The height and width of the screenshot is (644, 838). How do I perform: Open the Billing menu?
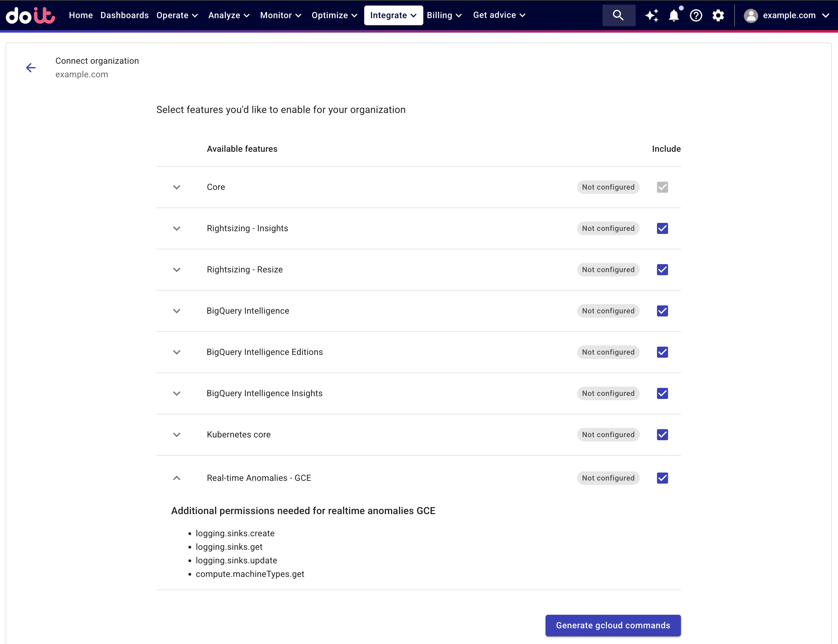445,15
